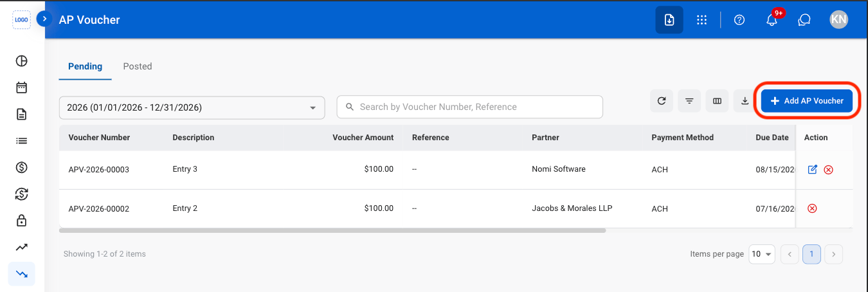
Task: Delete voucher APV-2026-00002 with red icon
Action: point(812,208)
